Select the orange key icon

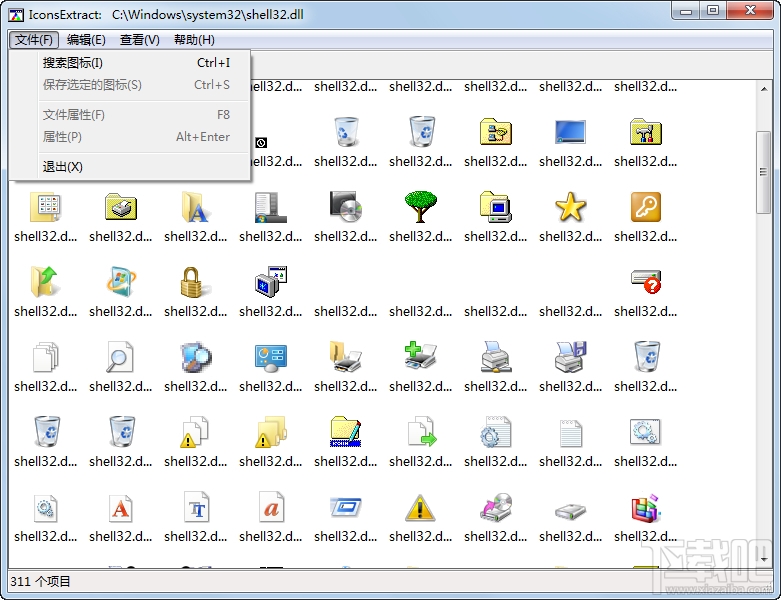[x=646, y=207]
